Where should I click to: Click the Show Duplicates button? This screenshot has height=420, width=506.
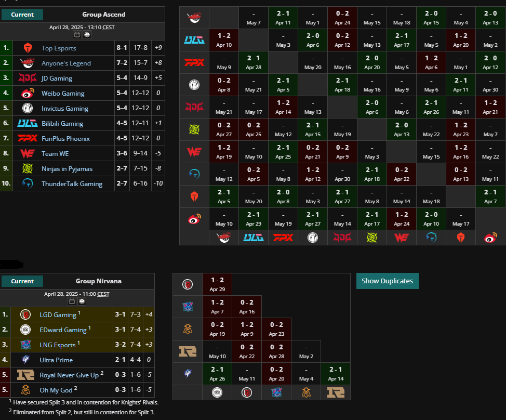pos(387,281)
